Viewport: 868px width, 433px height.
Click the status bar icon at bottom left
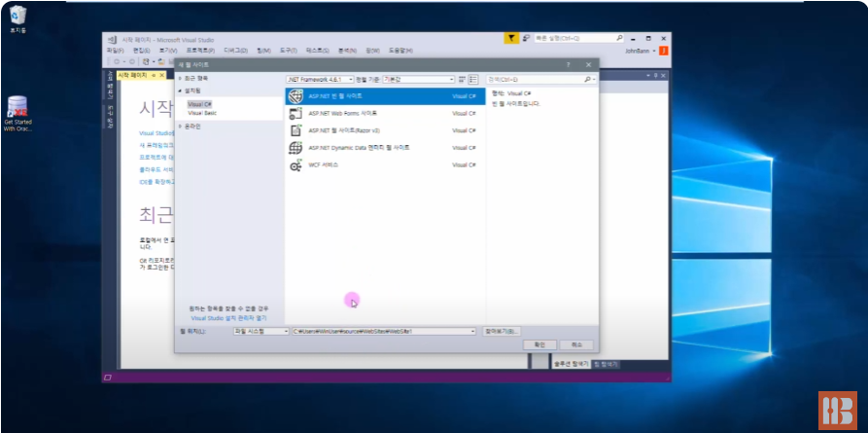pos(108,378)
